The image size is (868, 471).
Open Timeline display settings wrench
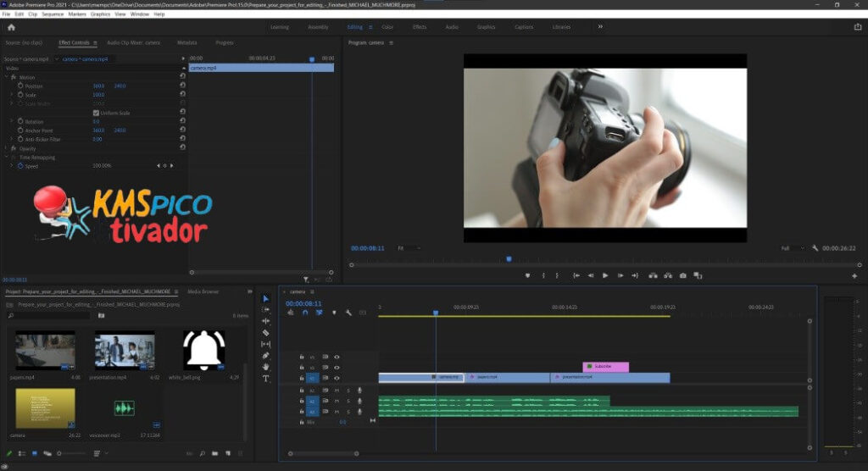[x=348, y=313]
